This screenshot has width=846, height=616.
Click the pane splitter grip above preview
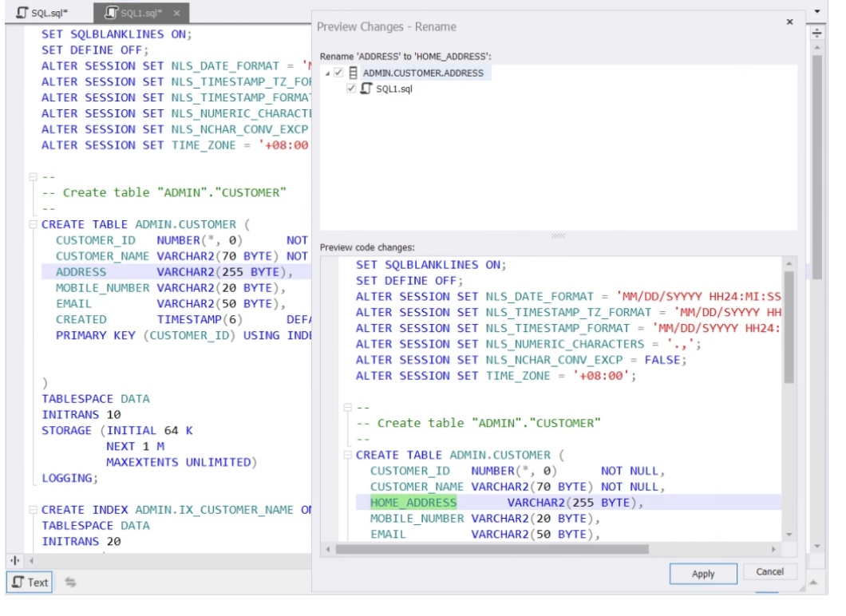[x=558, y=235]
